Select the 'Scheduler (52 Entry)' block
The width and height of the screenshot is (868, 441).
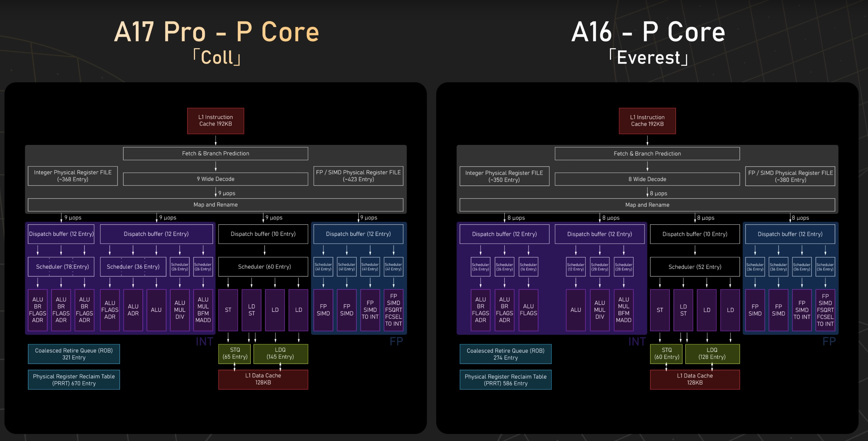click(x=695, y=267)
